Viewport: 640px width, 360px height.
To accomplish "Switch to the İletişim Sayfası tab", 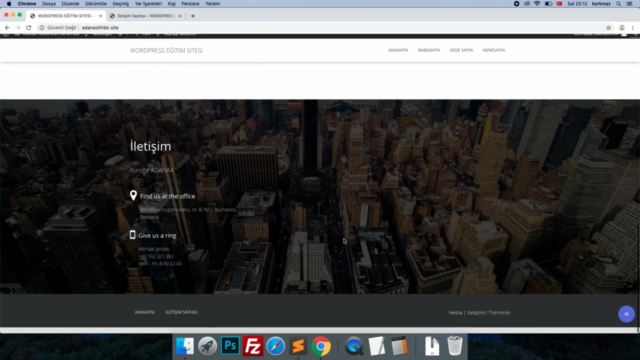I will pos(146,16).
